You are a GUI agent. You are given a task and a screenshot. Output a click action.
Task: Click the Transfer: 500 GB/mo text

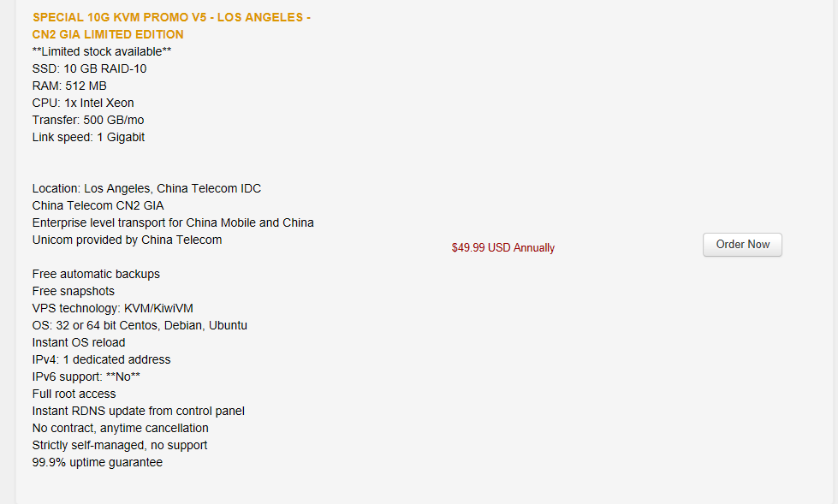click(88, 121)
